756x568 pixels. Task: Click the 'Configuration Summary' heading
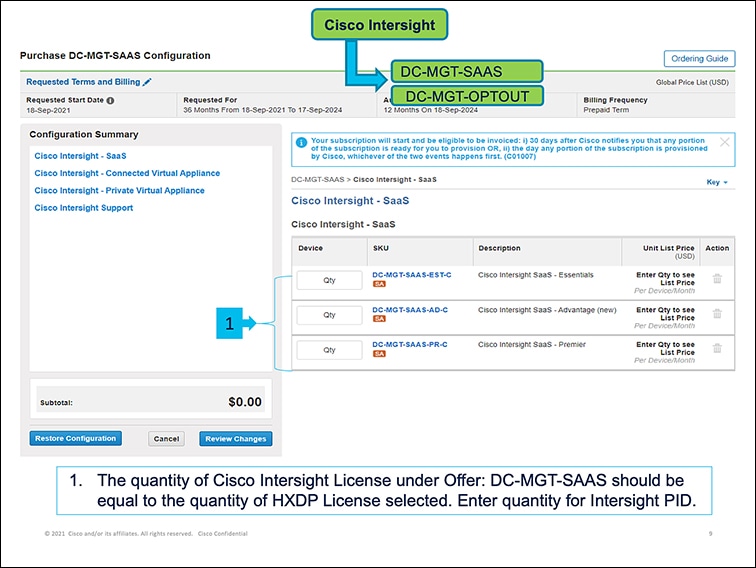(84, 134)
